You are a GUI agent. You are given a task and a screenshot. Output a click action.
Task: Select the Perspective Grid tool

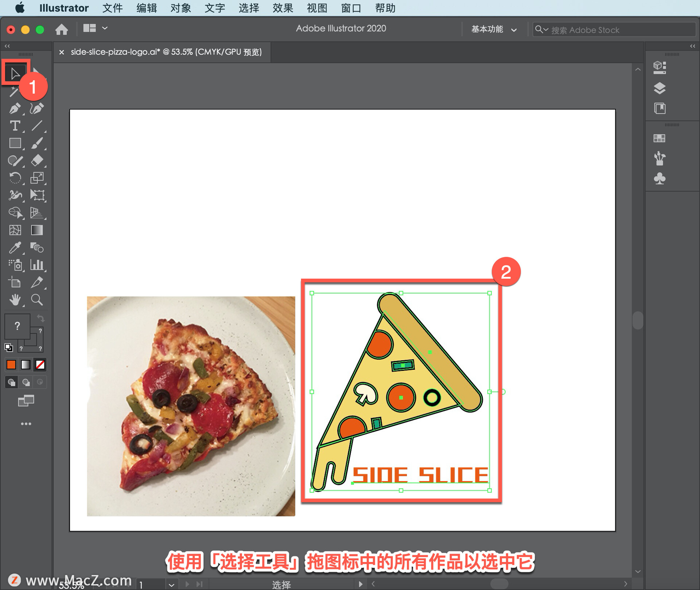tap(37, 213)
